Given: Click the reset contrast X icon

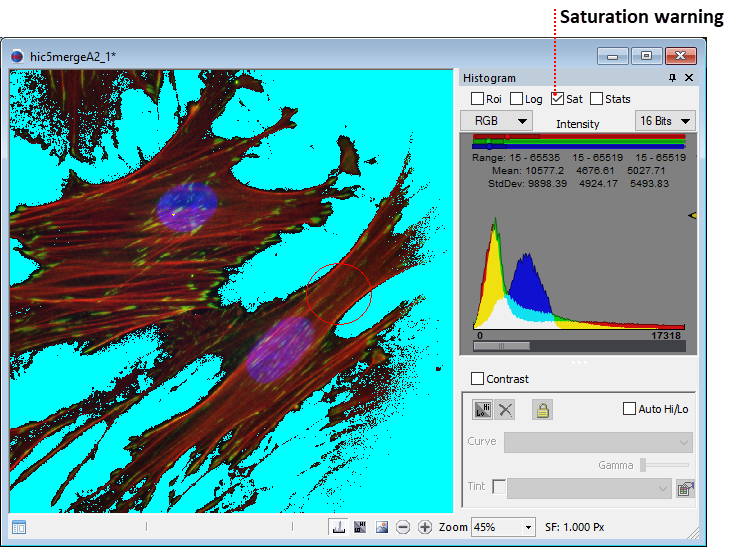Looking at the screenshot, I should [x=506, y=410].
